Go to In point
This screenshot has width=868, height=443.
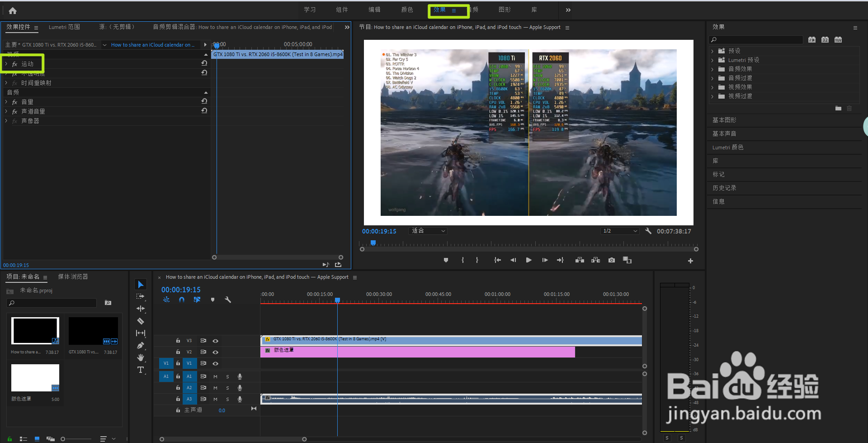coord(497,260)
